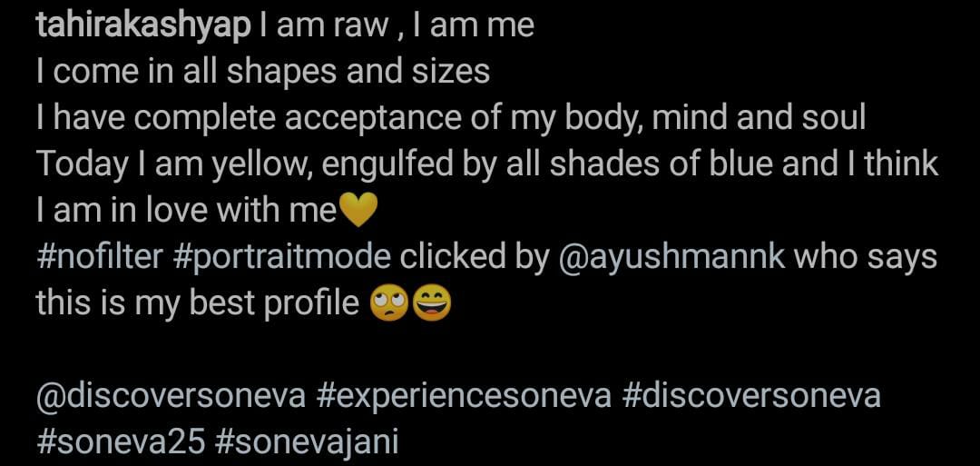Click the rolling eyes emoji
The height and width of the screenshot is (466, 980).
389,304
